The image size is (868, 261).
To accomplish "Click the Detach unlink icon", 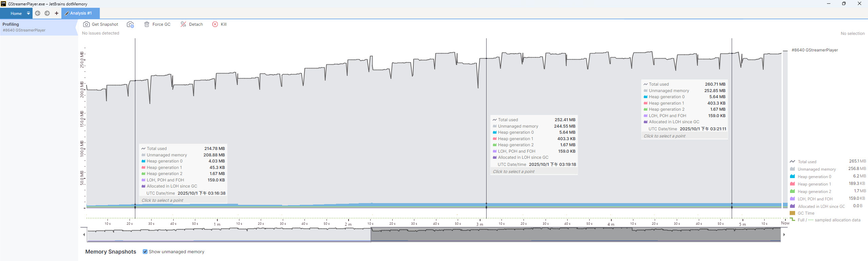I will (183, 24).
